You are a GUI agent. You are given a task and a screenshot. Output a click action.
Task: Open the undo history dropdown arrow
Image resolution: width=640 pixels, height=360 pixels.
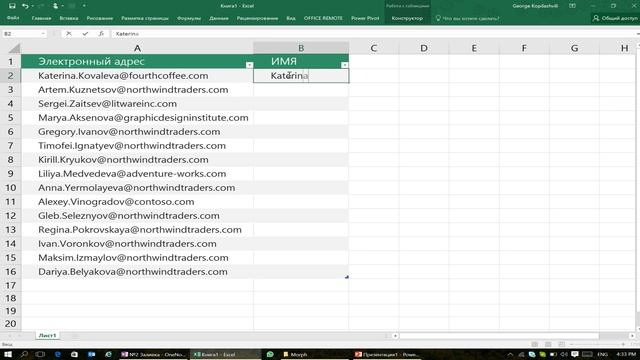click(32, 6)
